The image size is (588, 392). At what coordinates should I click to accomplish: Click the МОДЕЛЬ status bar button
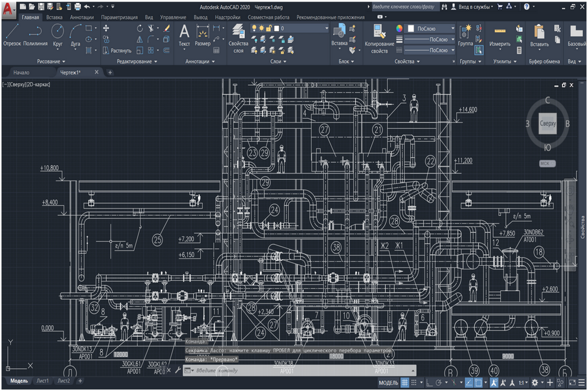pyautogui.click(x=388, y=383)
